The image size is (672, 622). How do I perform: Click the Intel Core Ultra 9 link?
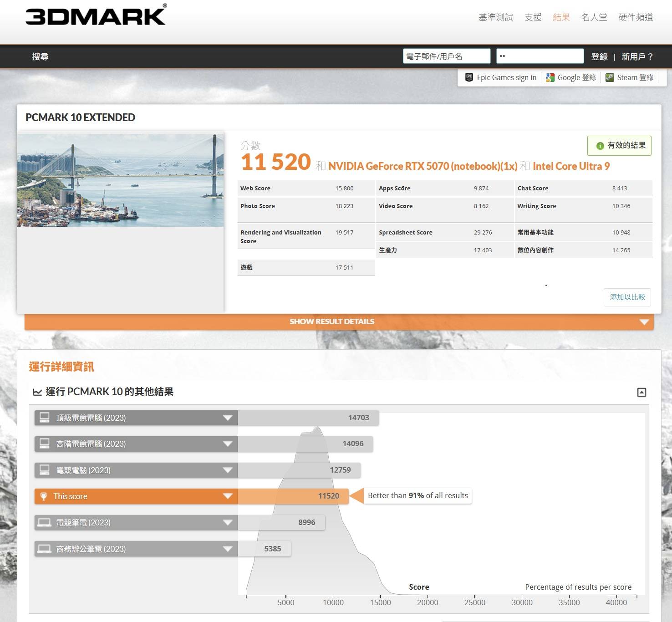tap(571, 166)
